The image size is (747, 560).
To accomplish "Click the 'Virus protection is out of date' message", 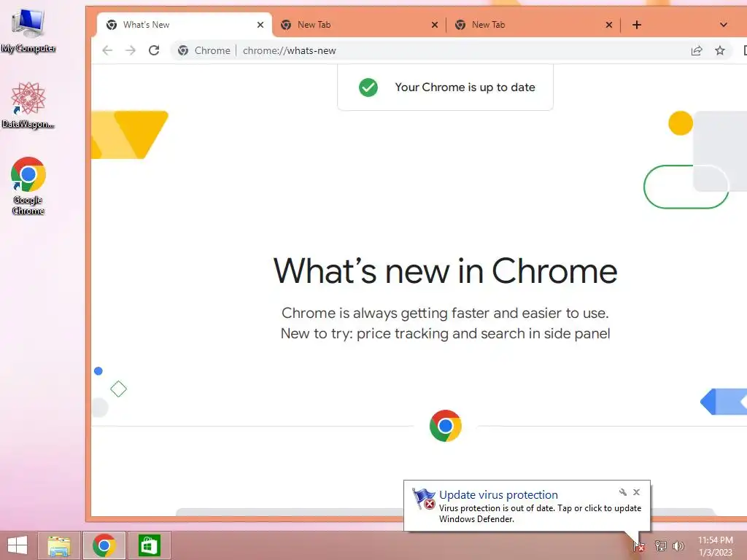I will click(541, 513).
